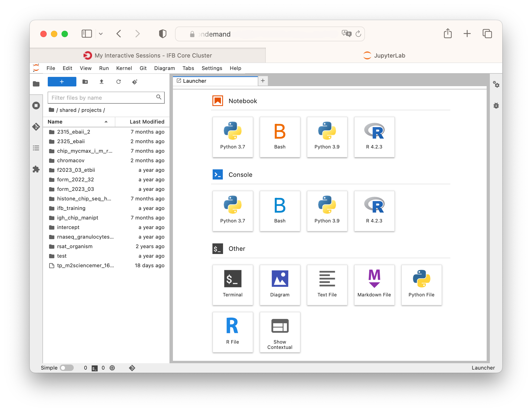This screenshot has height=412, width=532.
Task: Open the Debugger bug icon
Action: click(496, 106)
